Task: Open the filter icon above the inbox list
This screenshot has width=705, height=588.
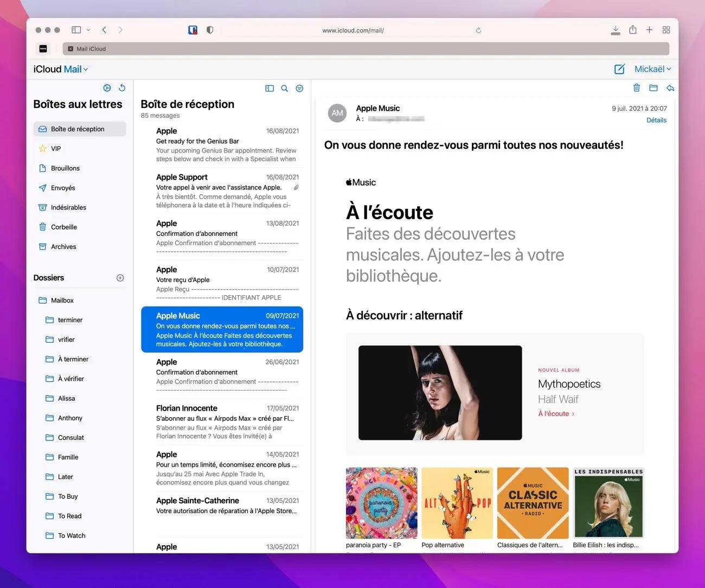Action: click(299, 88)
